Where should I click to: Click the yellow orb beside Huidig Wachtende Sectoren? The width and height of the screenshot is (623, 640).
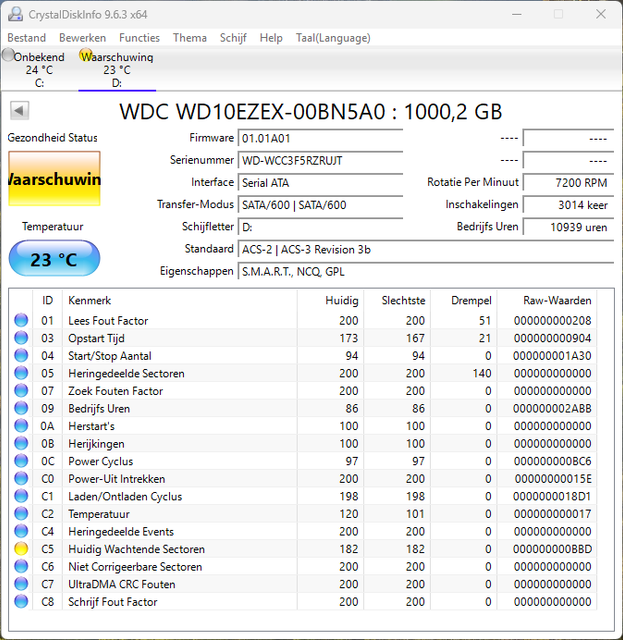coord(21,548)
